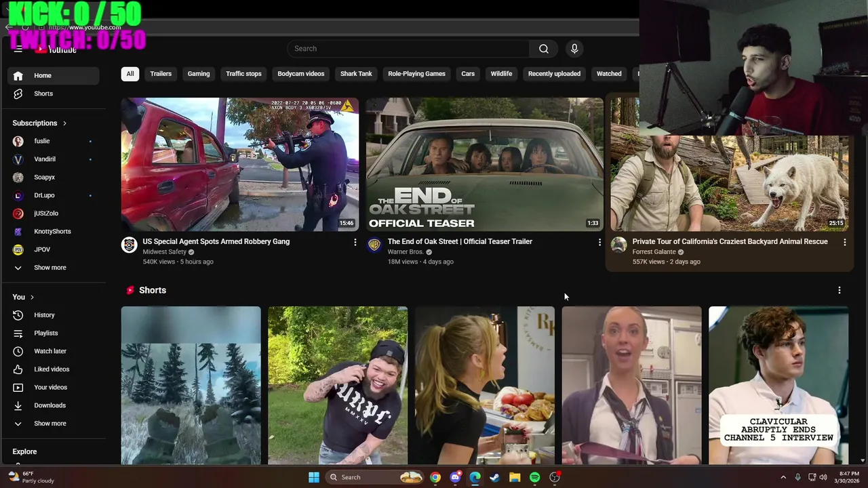
Task: Open watch History
Action: 53,315
